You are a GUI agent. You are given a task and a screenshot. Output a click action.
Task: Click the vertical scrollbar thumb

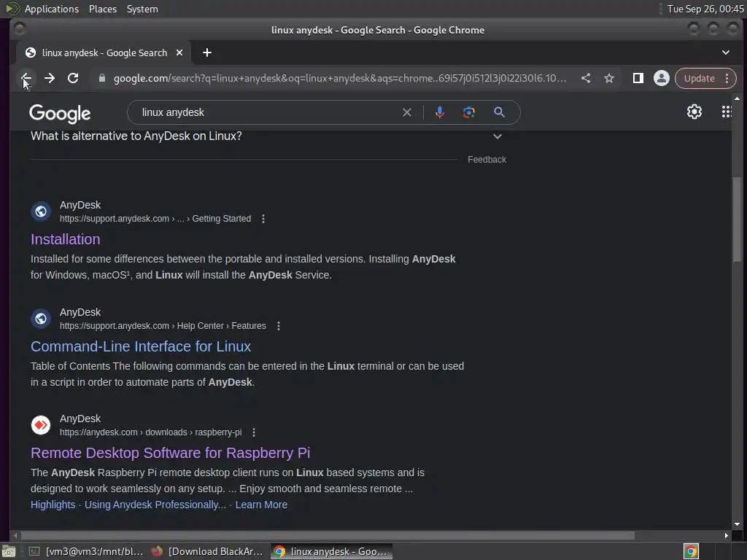click(737, 219)
